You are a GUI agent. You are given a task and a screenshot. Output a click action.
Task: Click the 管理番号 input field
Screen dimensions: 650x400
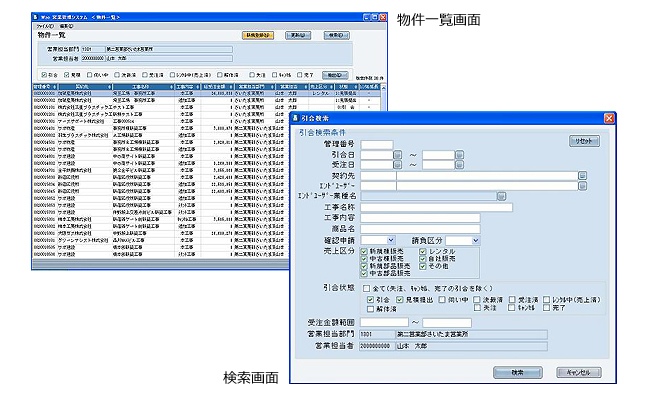pos(377,144)
